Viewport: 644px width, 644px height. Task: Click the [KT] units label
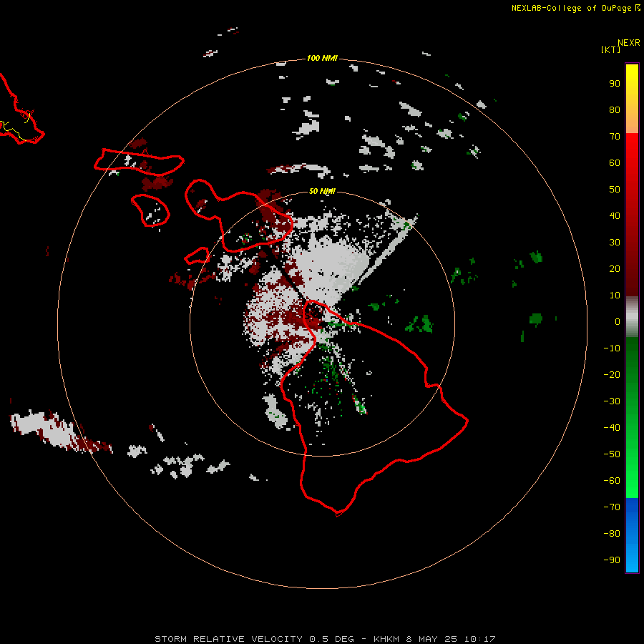point(610,49)
